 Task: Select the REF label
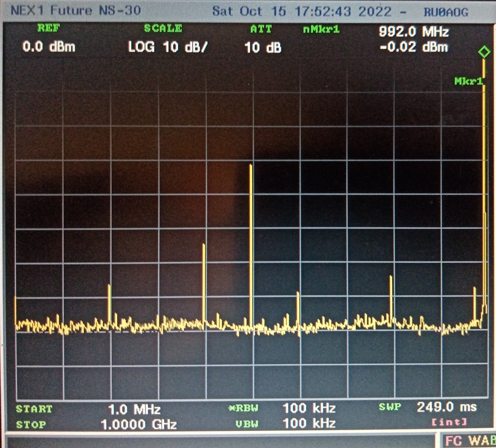[x=48, y=28]
